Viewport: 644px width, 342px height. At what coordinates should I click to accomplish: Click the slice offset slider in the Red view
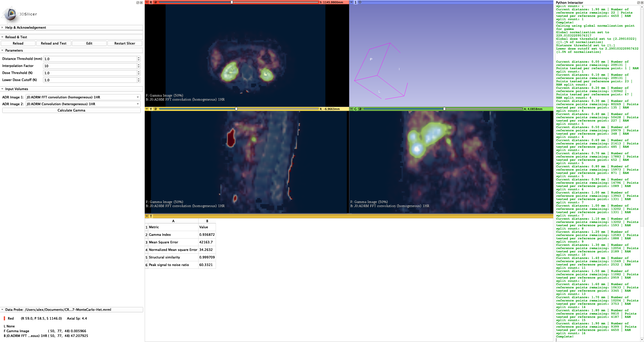coord(232,2)
